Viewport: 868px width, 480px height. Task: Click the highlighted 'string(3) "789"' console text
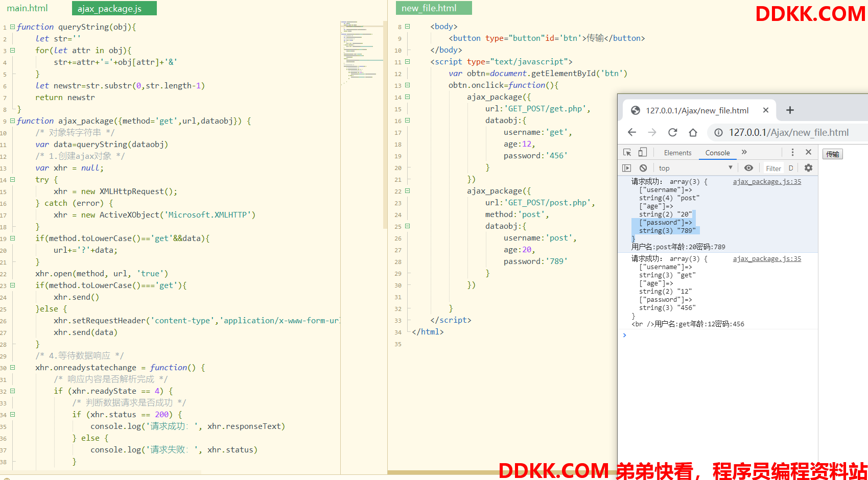pos(667,231)
